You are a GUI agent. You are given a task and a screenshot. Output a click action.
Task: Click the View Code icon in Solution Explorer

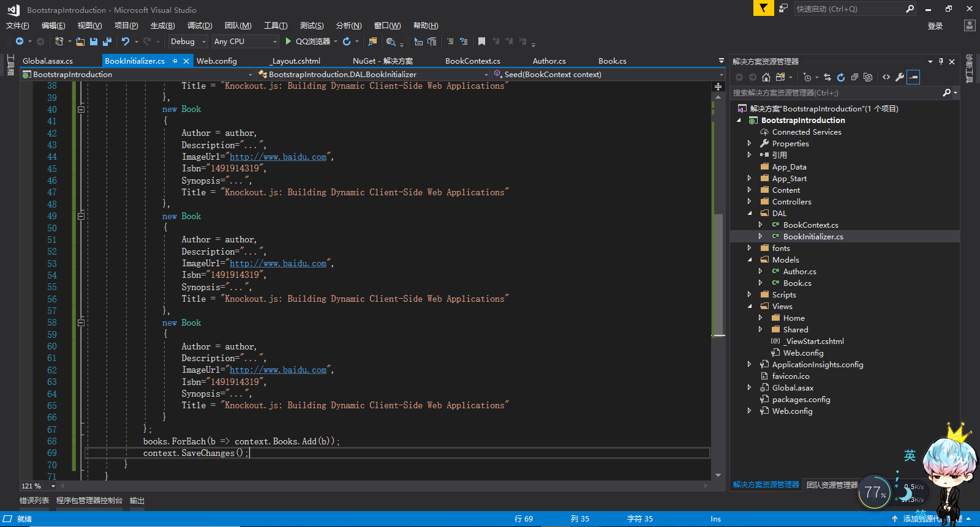[886, 77]
